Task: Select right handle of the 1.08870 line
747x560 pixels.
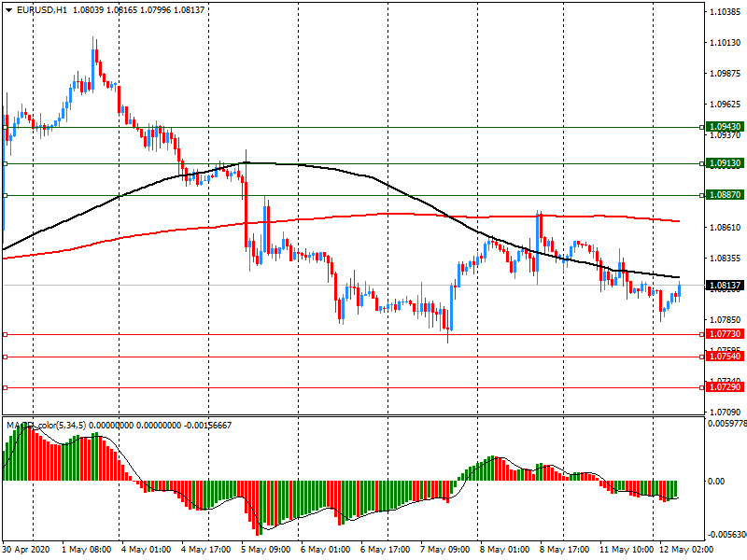Action: coord(702,195)
